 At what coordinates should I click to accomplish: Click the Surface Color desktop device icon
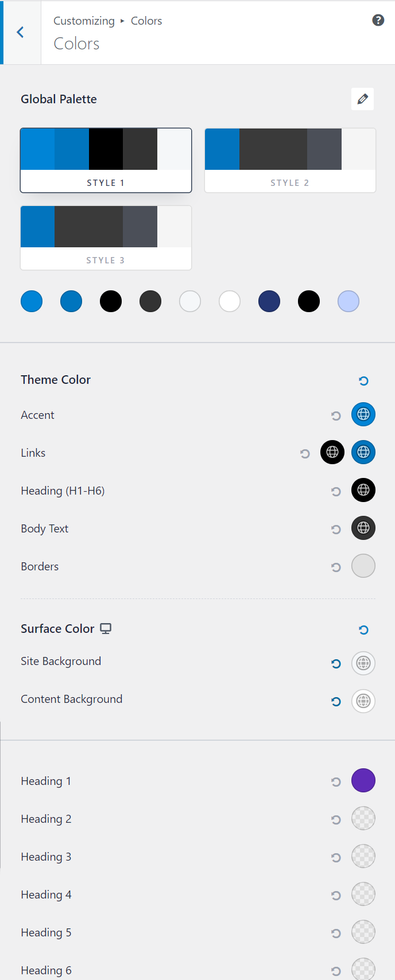(106, 628)
